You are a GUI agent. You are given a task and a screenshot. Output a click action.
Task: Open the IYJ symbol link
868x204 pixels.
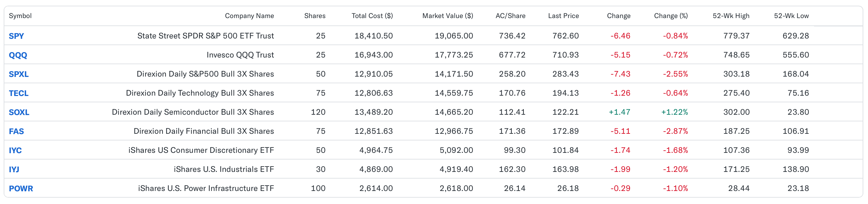[x=14, y=169]
